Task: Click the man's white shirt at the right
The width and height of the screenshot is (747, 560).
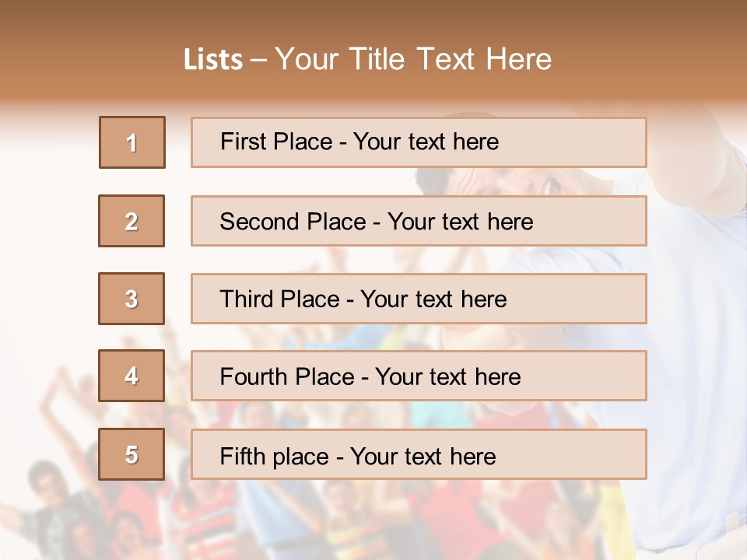Action: 685,350
